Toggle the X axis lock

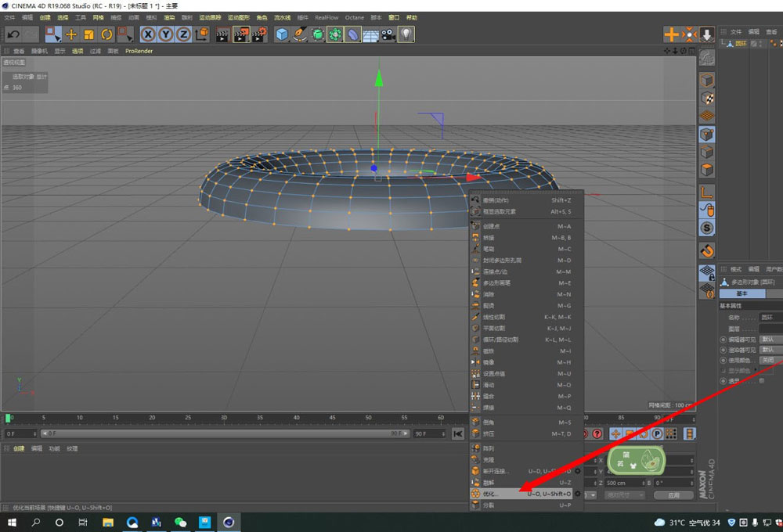[x=147, y=34]
